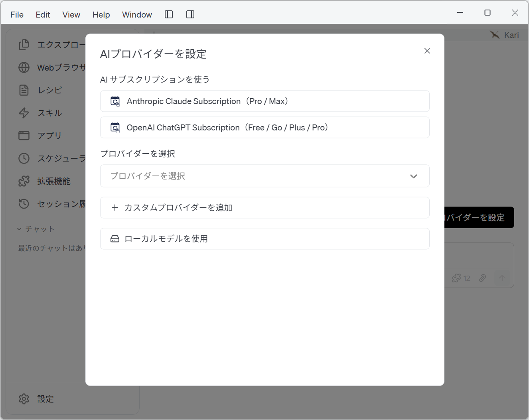Click the session history icon

tap(24, 204)
